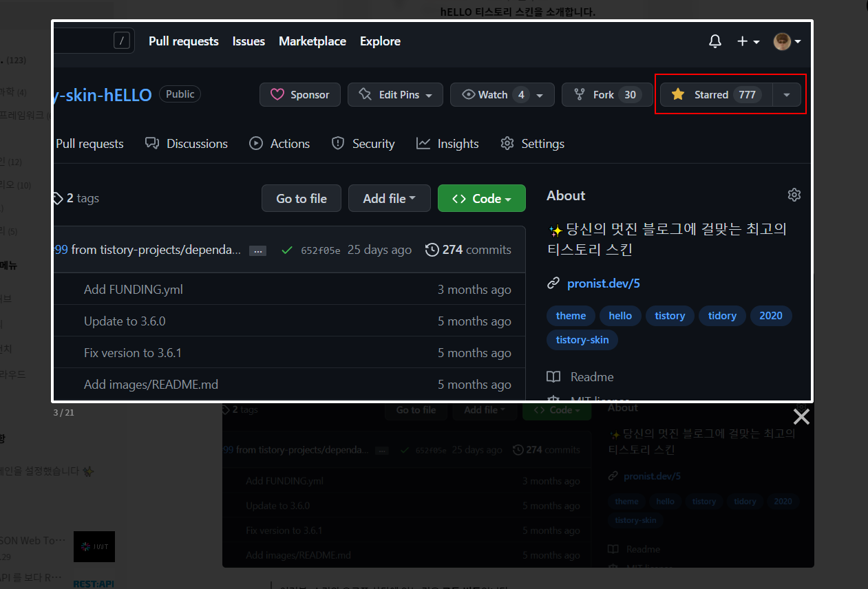Image resolution: width=868 pixels, height=589 pixels.
Task: Click the link icon beside pronist.dev/5
Action: coord(553,282)
